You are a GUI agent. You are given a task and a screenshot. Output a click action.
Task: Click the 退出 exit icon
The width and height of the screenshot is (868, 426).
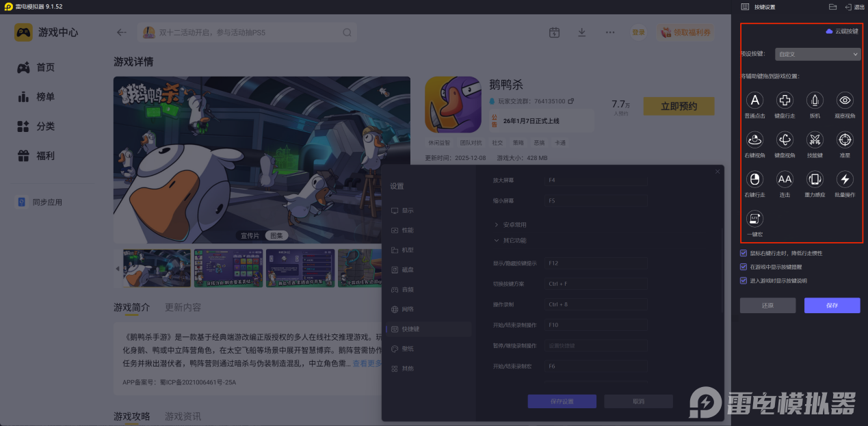(848, 7)
